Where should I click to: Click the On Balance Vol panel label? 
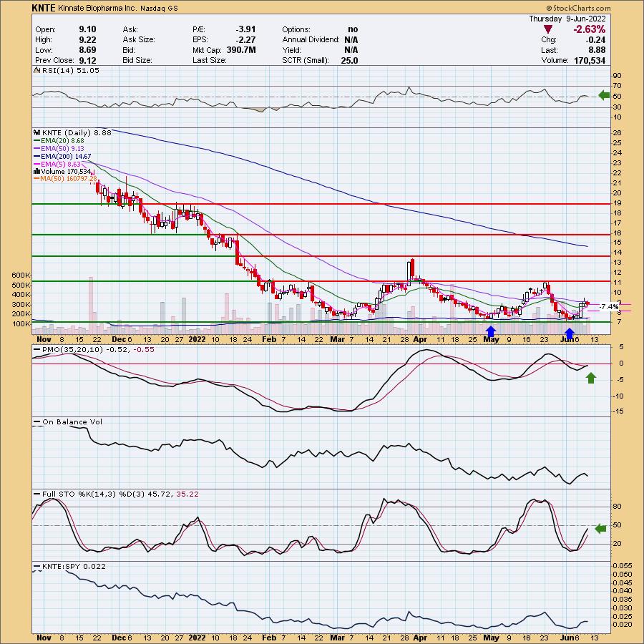(72, 421)
